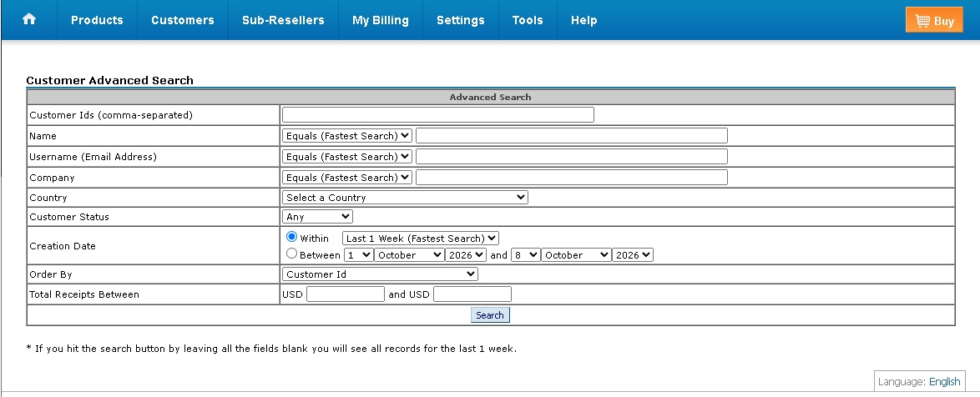The height and width of the screenshot is (397, 980).
Task: Open the start day dropdown showing 1
Action: click(359, 254)
